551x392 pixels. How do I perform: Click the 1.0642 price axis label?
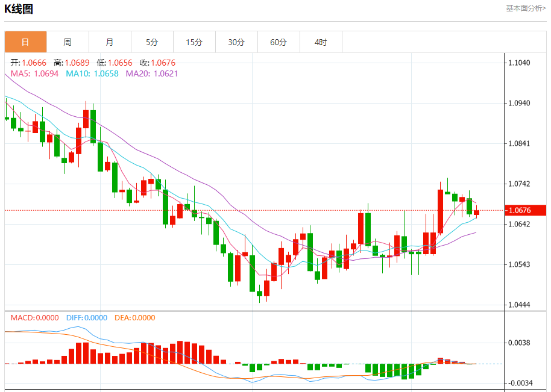pyautogui.click(x=520, y=224)
